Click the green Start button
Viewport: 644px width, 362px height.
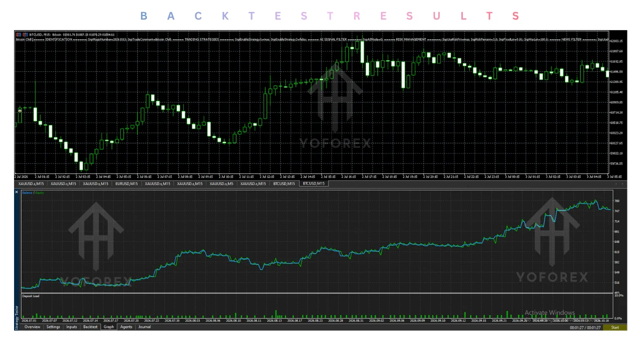pyautogui.click(x=615, y=327)
